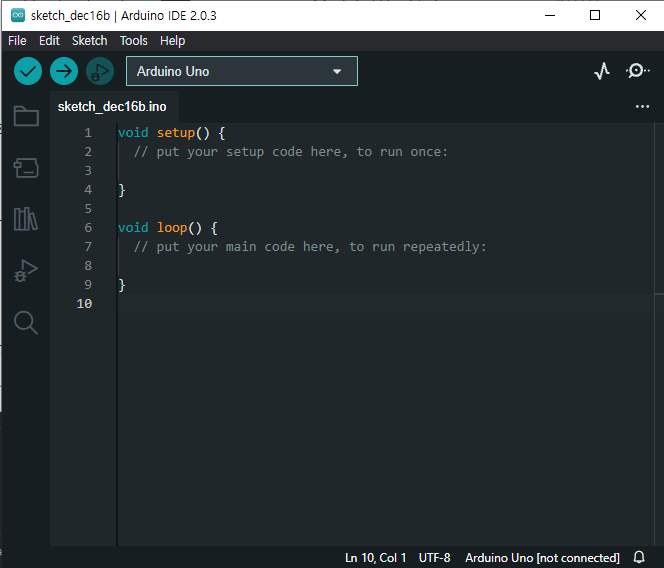664x568 pixels.
Task: Click Ln 10, Col 1 in status bar
Action: coord(376,558)
